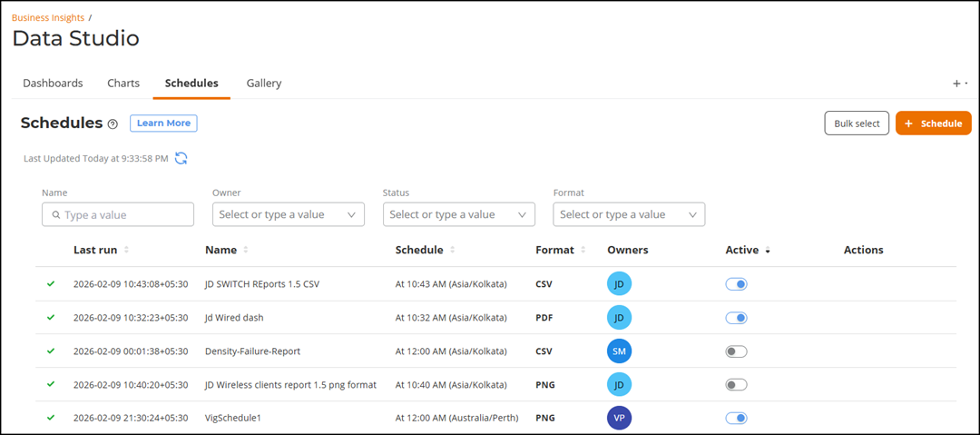
Task: Open the plus menu at tab bar right
Action: [960, 84]
